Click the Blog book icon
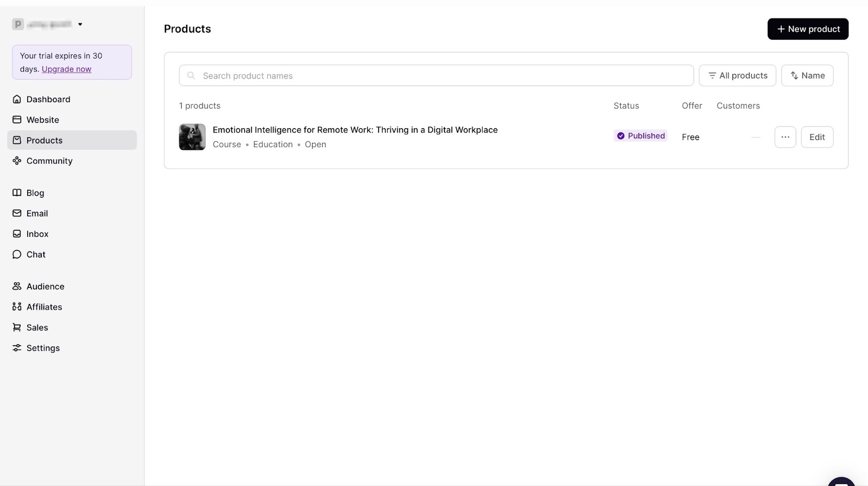Screen dimensions: 868x486 click(17, 193)
